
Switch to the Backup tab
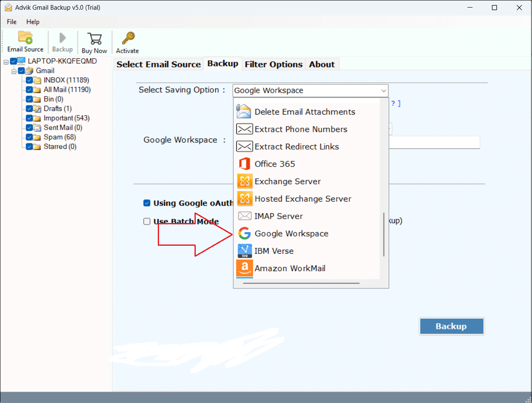(223, 64)
